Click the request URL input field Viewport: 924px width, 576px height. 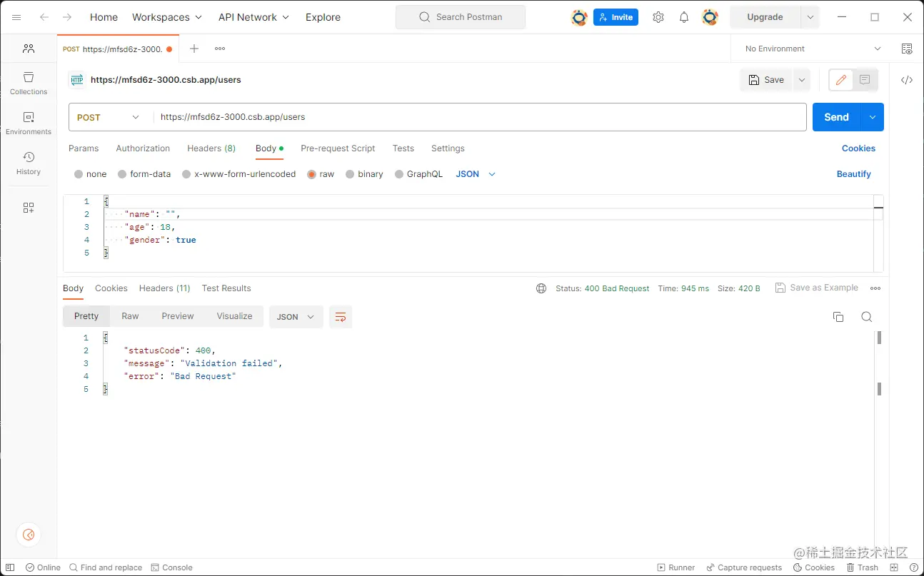click(x=480, y=117)
